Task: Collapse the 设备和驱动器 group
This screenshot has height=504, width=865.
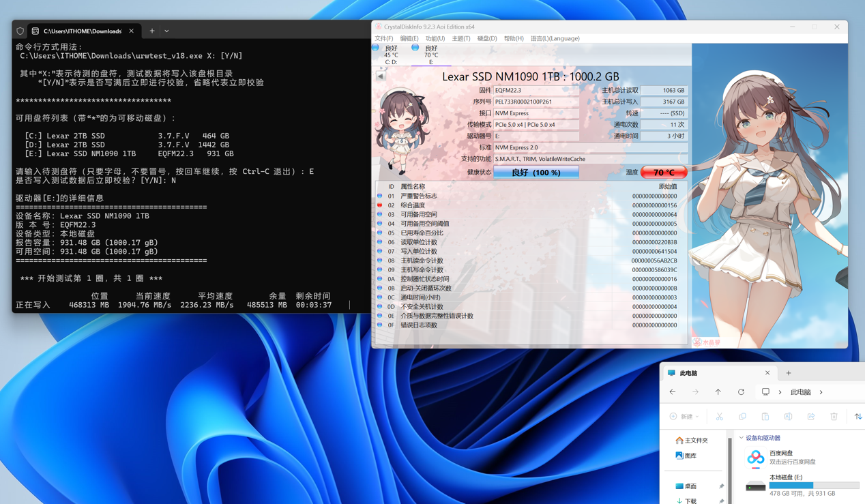Action: [742, 438]
